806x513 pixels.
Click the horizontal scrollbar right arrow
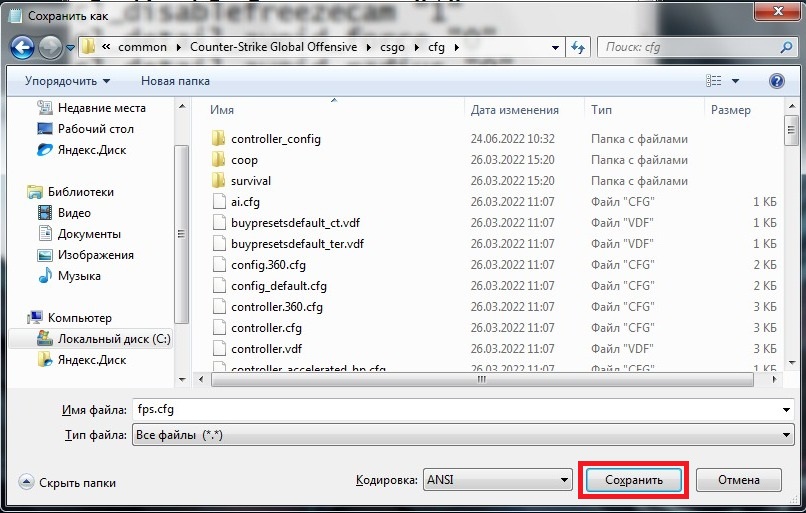tap(774, 380)
